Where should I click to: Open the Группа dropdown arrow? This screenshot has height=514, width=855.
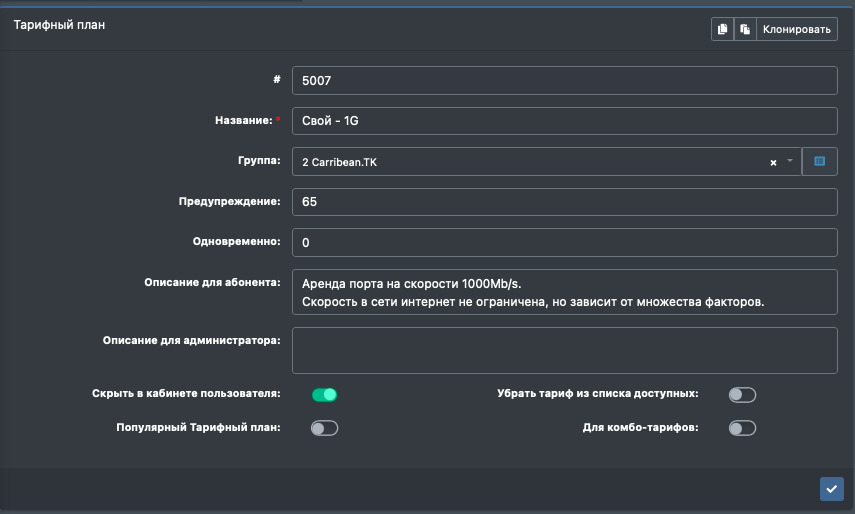pos(790,161)
